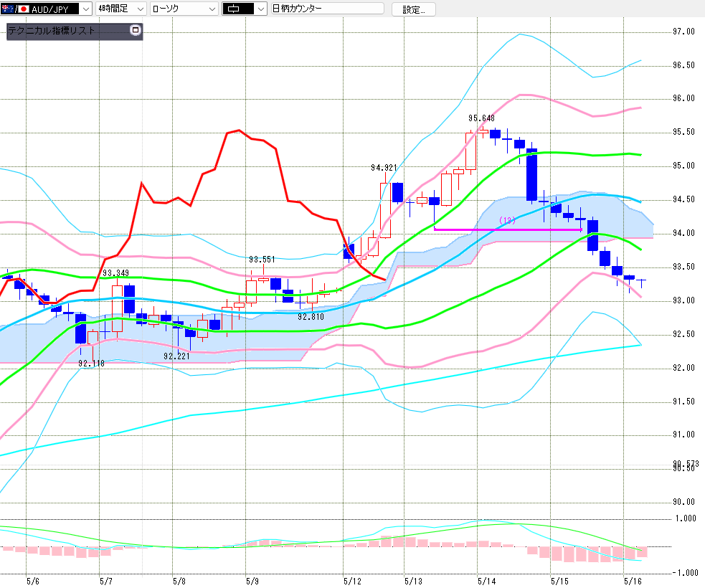
Task: Click the 5/13 date axis label
Action: tap(414, 582)
